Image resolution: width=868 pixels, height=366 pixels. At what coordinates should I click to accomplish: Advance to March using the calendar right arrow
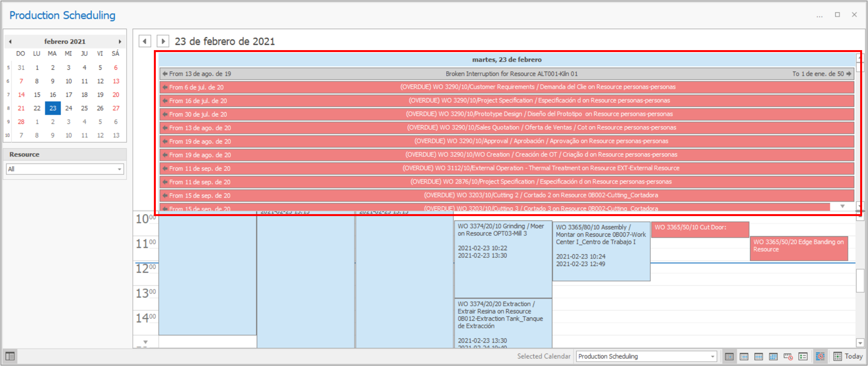[120, 41]
